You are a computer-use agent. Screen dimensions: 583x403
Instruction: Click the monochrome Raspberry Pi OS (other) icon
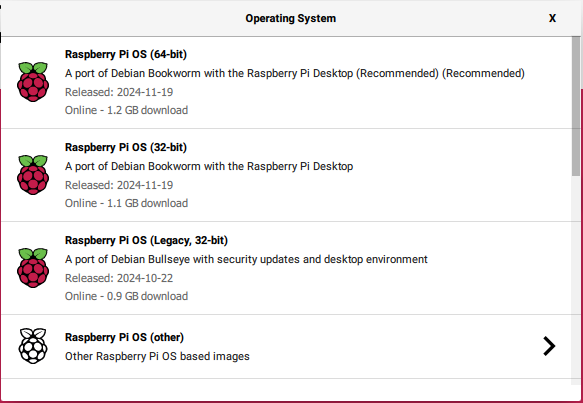click(x=33, y=346)
